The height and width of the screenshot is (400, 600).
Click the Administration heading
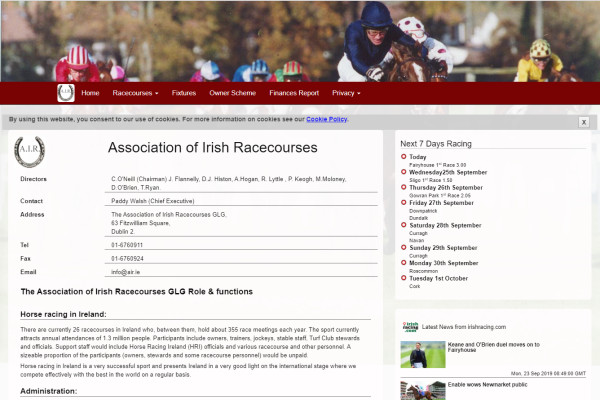coord(49,391)
